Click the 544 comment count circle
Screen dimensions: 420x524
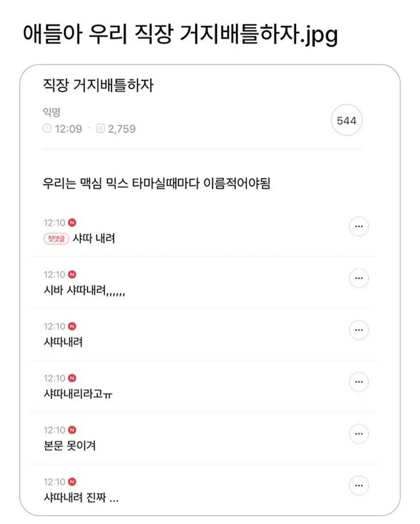click(x=346, y=120)
